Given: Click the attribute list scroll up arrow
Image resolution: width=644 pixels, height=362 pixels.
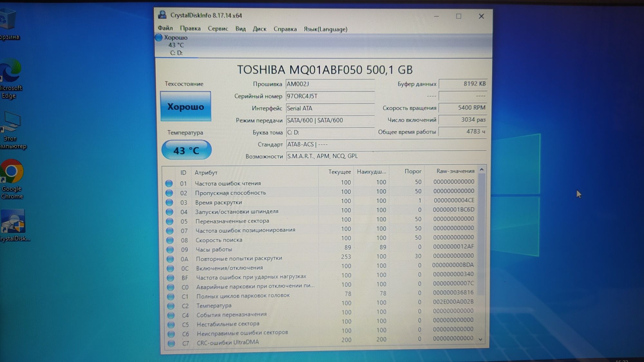Looking at the screenshot, I should pyautogui.click(x=481, y=169).
